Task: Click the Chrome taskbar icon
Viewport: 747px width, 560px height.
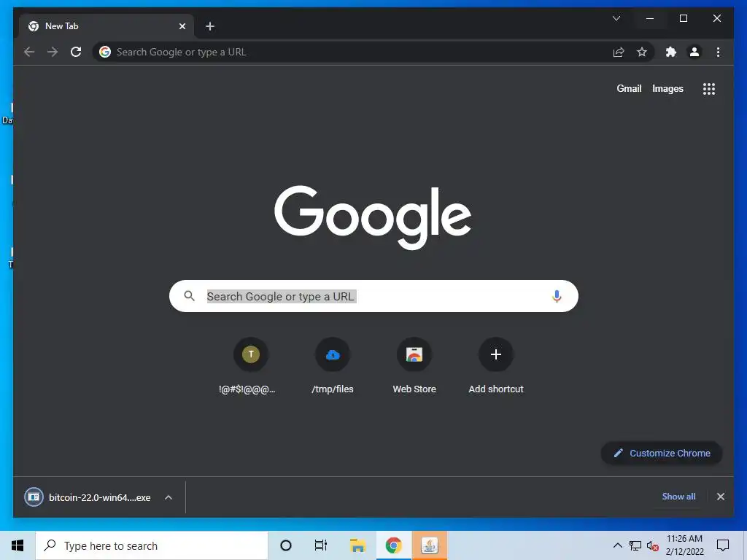Action: coord(393,545)
